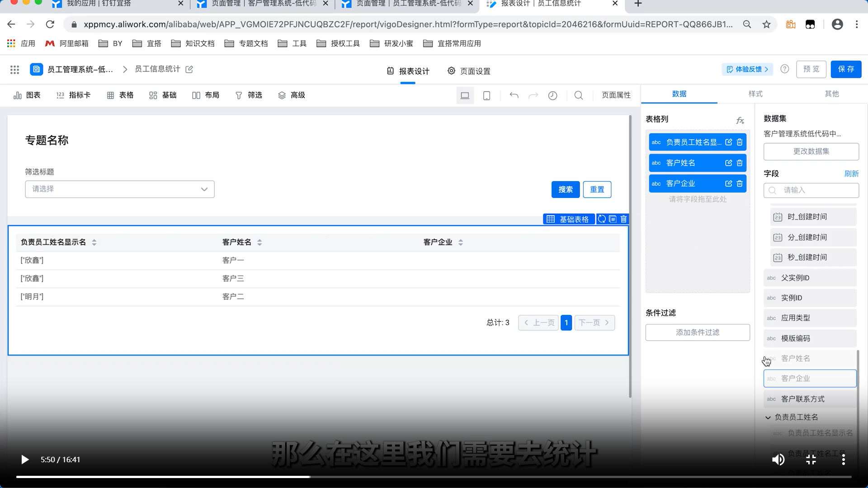Click the undo arrow icon

(514, 95)
